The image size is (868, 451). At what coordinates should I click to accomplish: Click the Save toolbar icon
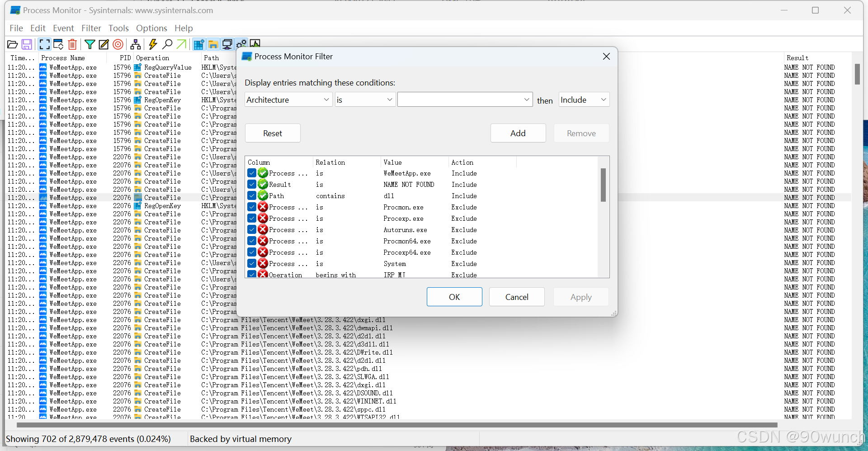27,44
